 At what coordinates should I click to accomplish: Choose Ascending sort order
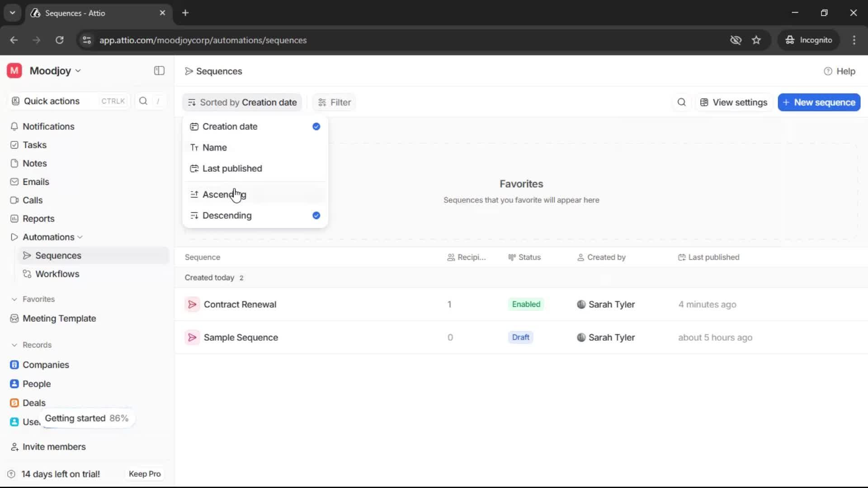pos(224,195)
